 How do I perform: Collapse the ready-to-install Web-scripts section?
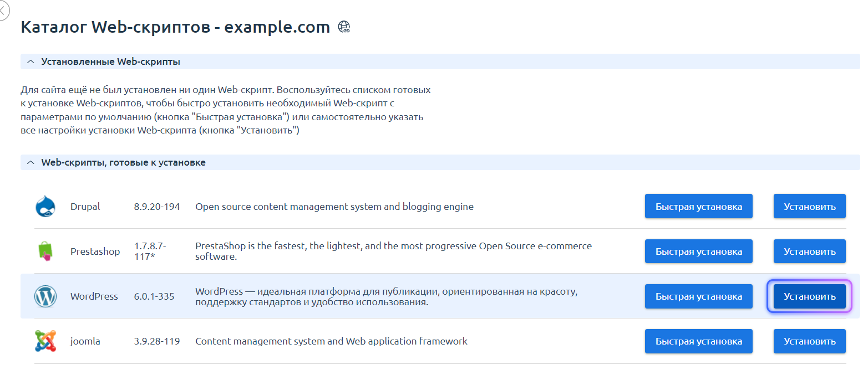point(31,162)
